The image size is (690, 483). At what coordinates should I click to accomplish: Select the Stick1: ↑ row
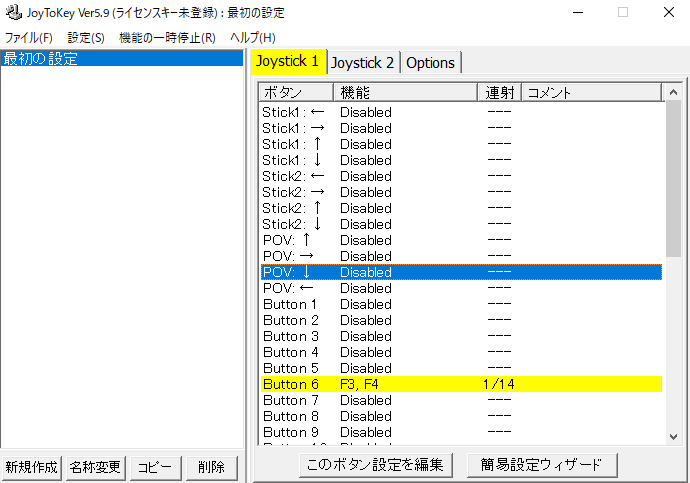pyautogui.click(x=461, y=144)
